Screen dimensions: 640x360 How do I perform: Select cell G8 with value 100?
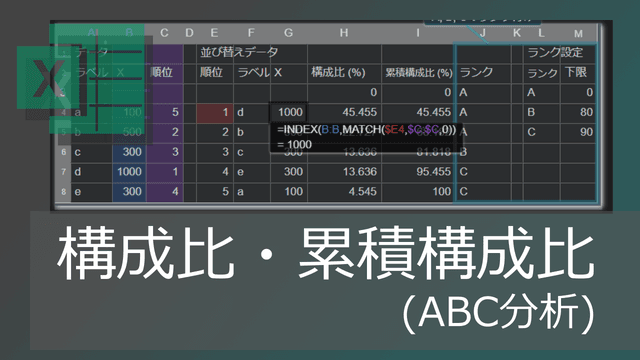[x=289, y=191]
